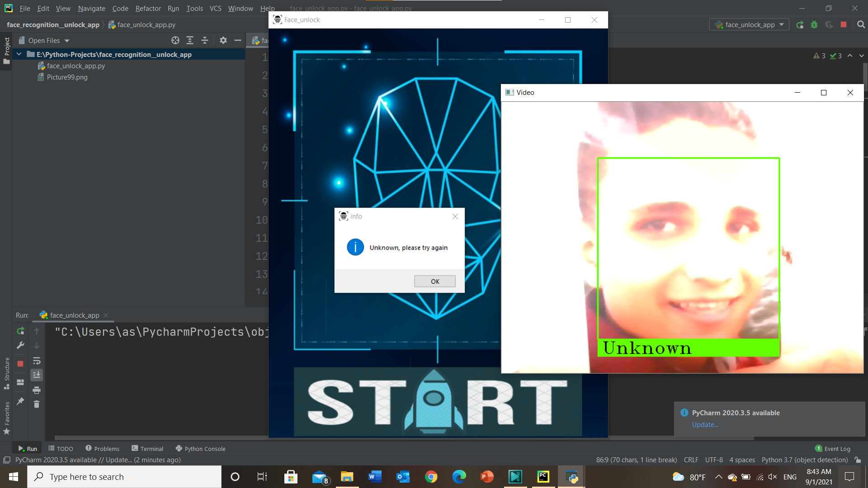Toggle soft-wrap in Run console
Screen dimensions: 868x488
[37, 361]
